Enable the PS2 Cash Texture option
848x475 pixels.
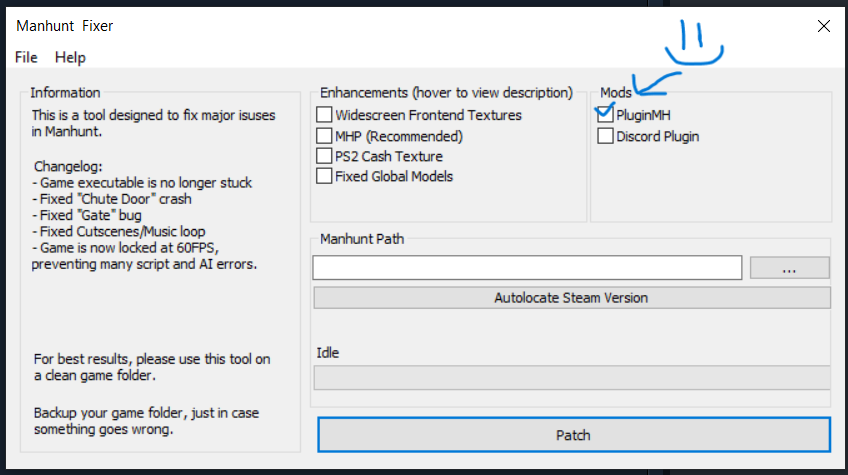click(324, 156)
